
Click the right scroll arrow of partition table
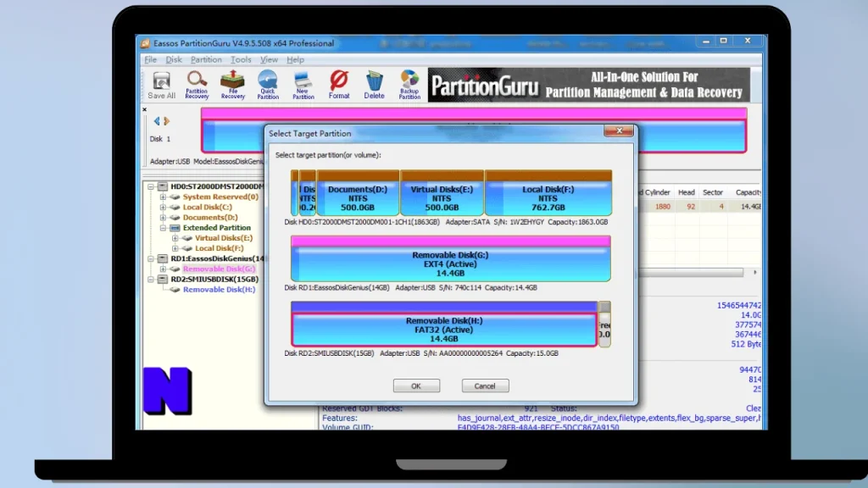(755, 273)
